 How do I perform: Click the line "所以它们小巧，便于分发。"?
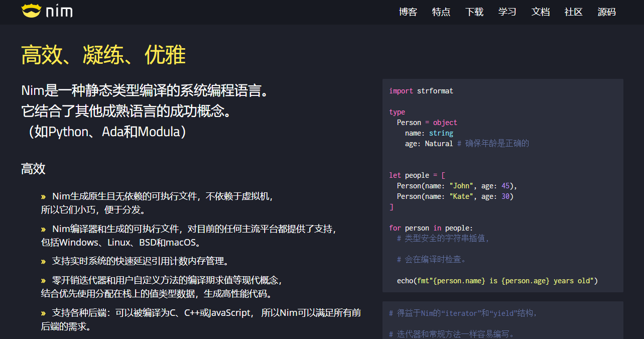(93, 209)
